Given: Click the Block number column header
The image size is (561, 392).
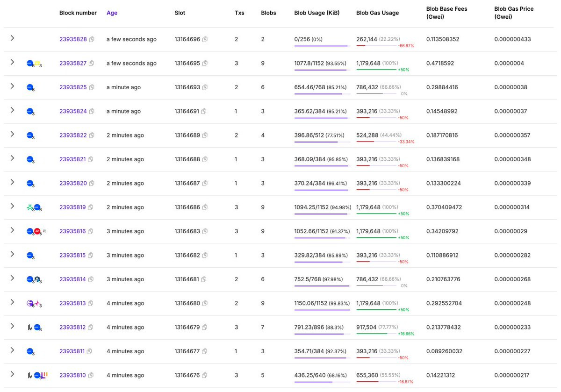Looking at the screenshot, I should pos(78,13).
